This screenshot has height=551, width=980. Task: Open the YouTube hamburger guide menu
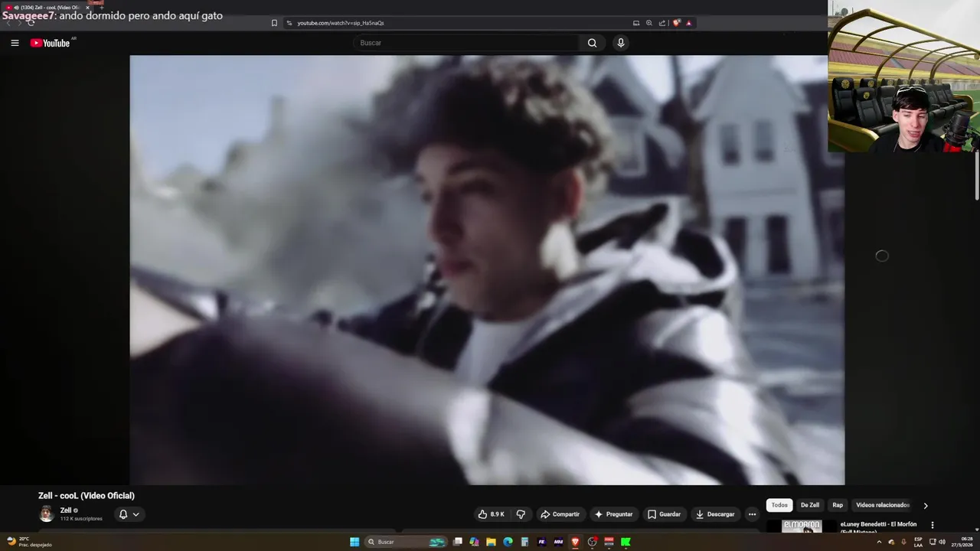click(x=15, y=43)
